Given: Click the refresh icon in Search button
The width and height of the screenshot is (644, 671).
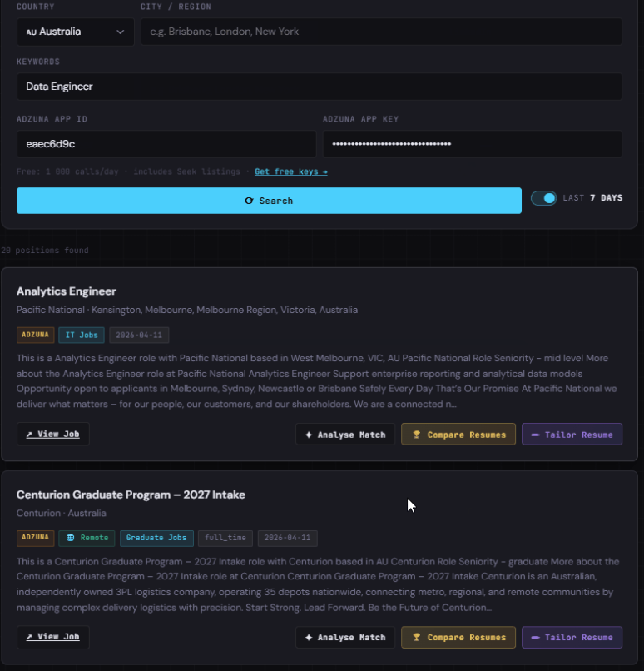Looking at the screenshot, I should 249,201.
